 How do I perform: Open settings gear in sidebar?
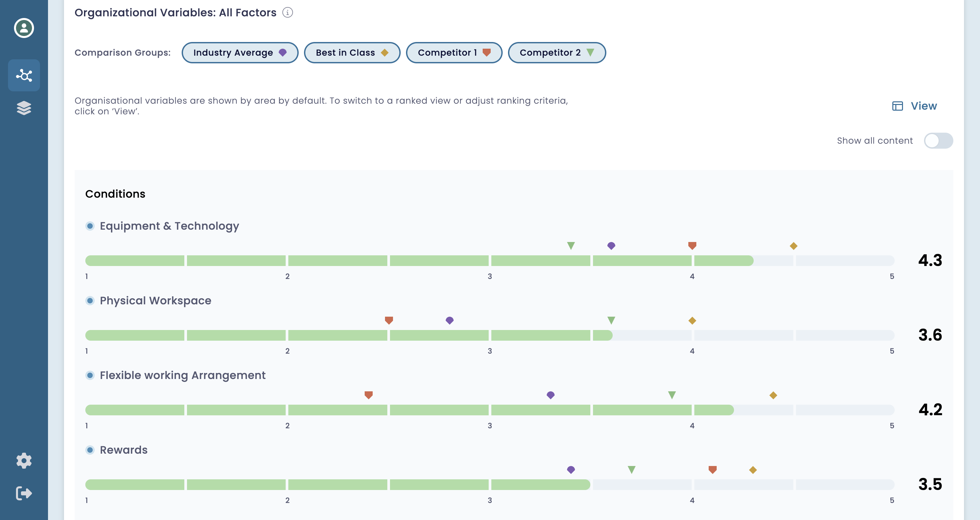[x=24, y=461]
